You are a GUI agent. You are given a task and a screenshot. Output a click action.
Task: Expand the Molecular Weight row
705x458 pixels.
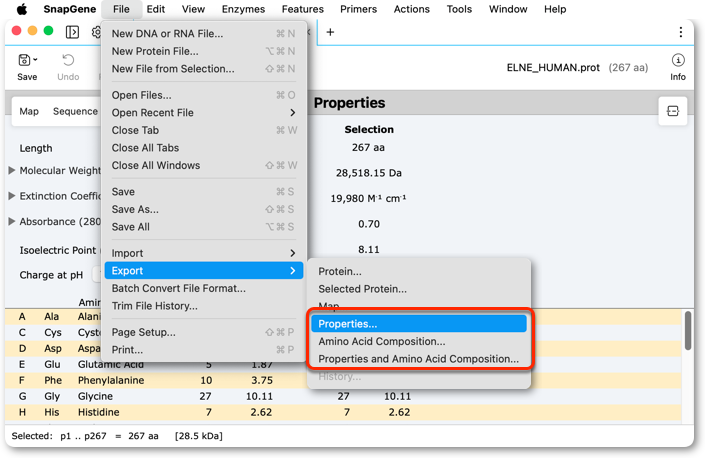12,170
